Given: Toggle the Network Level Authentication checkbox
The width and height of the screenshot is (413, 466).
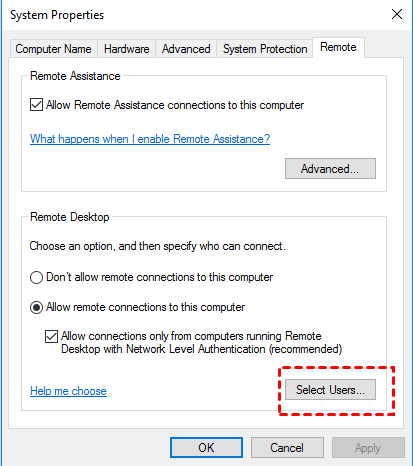Looking at the screenshot, I should click(51, 336).
